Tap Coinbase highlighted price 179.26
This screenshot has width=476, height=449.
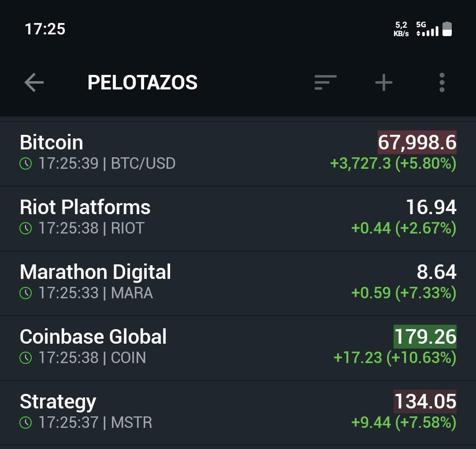425,337
